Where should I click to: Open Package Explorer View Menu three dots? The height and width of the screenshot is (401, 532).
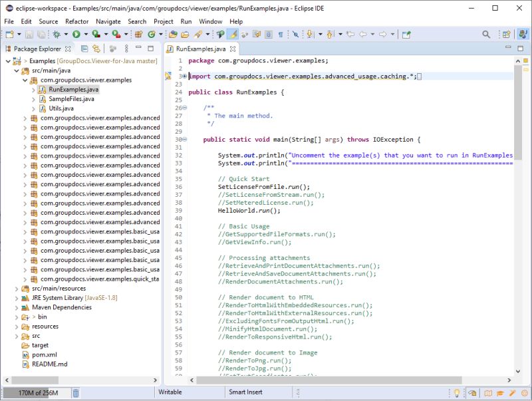point(126,49)
